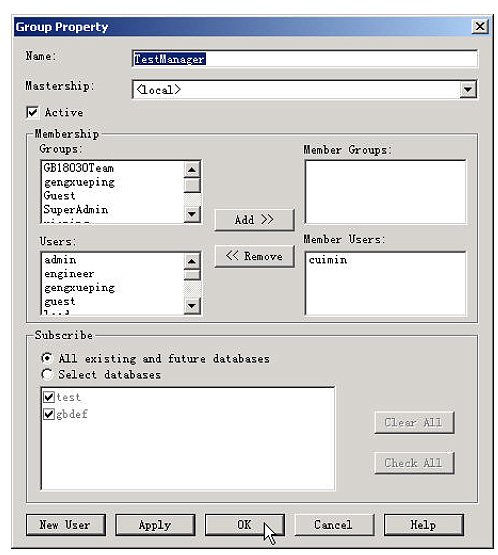Open the Mastership dropdown
498x555 pixels.
pyautogui.click(x=468, y=89)
